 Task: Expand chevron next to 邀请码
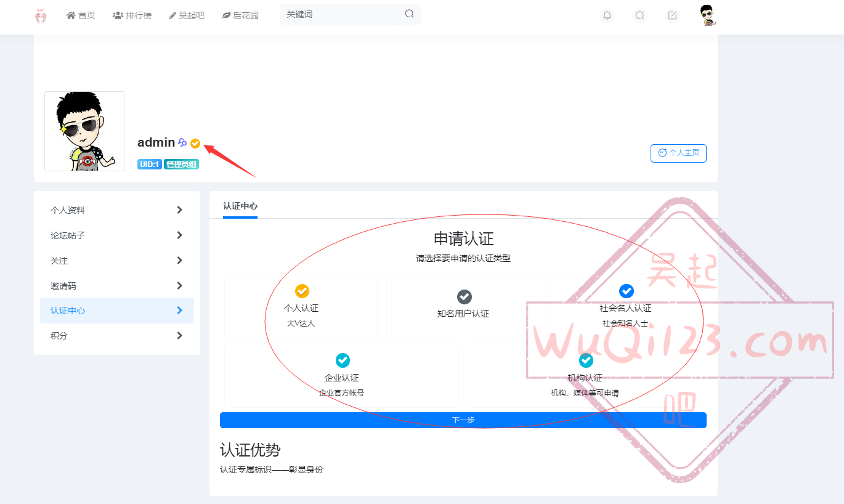(179, 286)
